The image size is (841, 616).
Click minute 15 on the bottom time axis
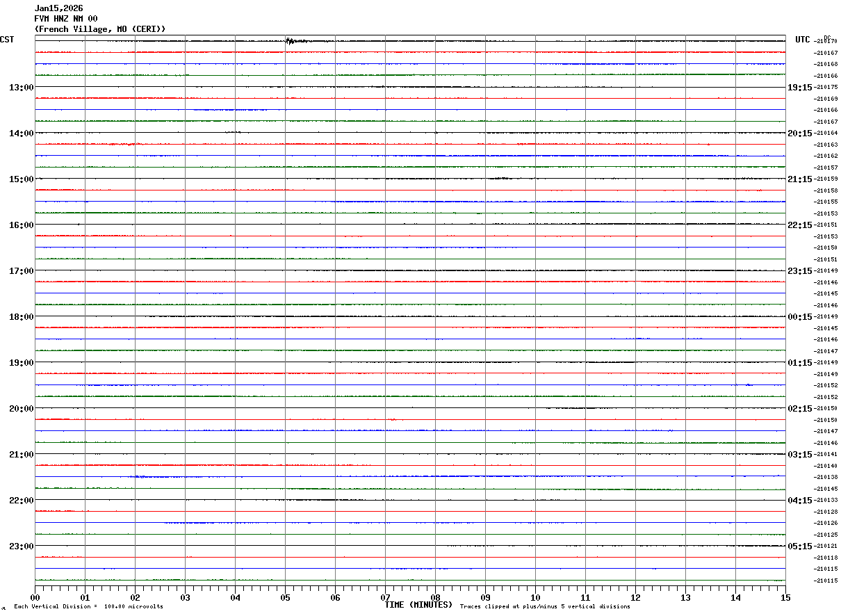coord(785,598)
